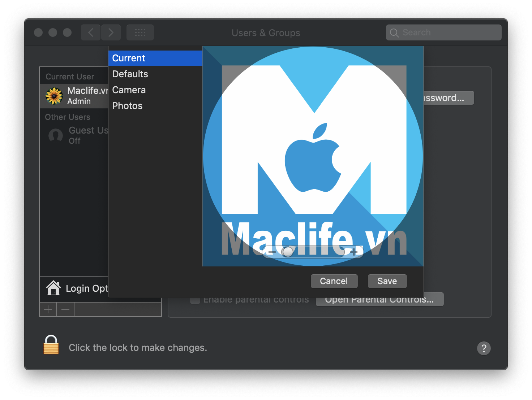The height and width of the screenshot is (400, 532).
Task: Show all preferences via the grid icon
Action: point(140,32)
